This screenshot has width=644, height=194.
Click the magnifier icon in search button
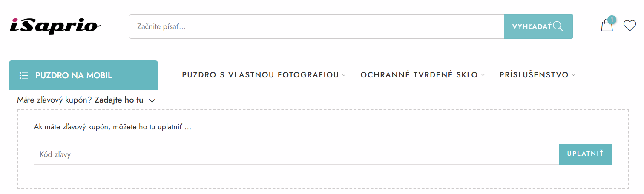(x=558, y=26)
